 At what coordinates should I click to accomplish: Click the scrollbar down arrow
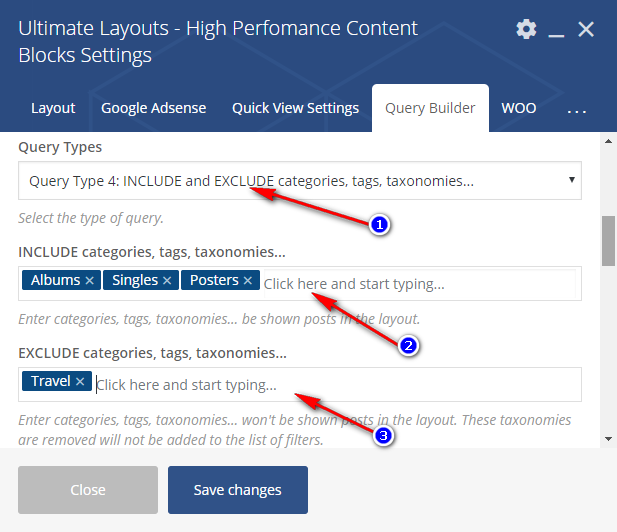coord(608,438)
